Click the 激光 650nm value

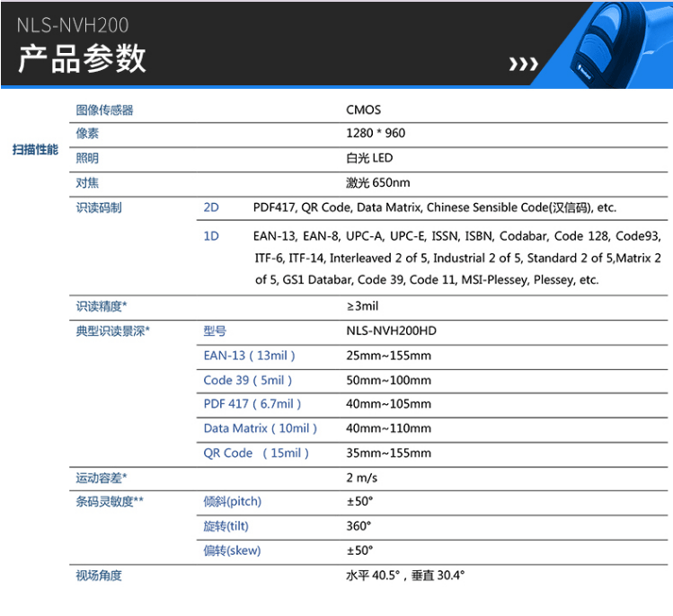pos(377,183)
